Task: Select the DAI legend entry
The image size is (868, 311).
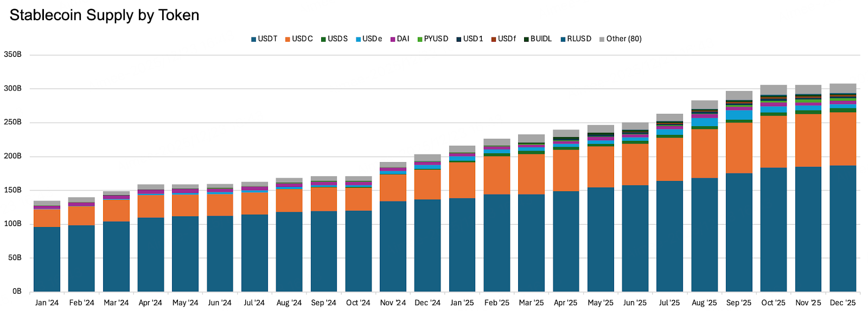Action: (400, 39)
